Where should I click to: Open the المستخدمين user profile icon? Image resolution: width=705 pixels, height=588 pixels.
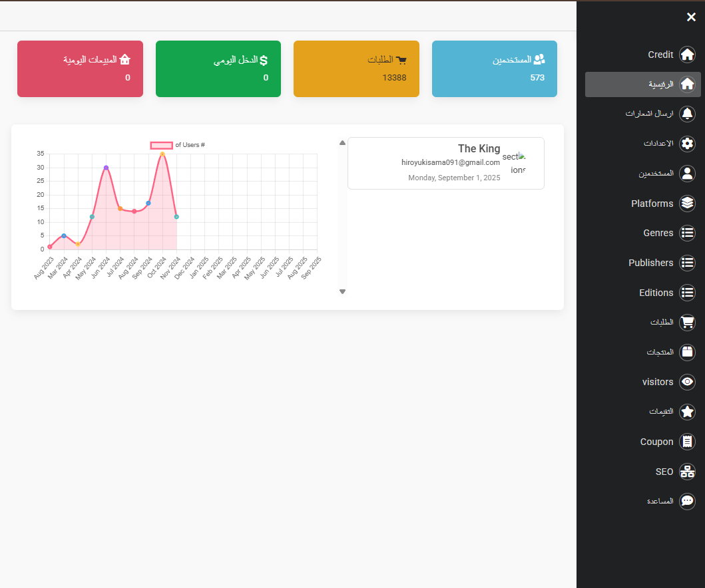[x=687, y=174]
